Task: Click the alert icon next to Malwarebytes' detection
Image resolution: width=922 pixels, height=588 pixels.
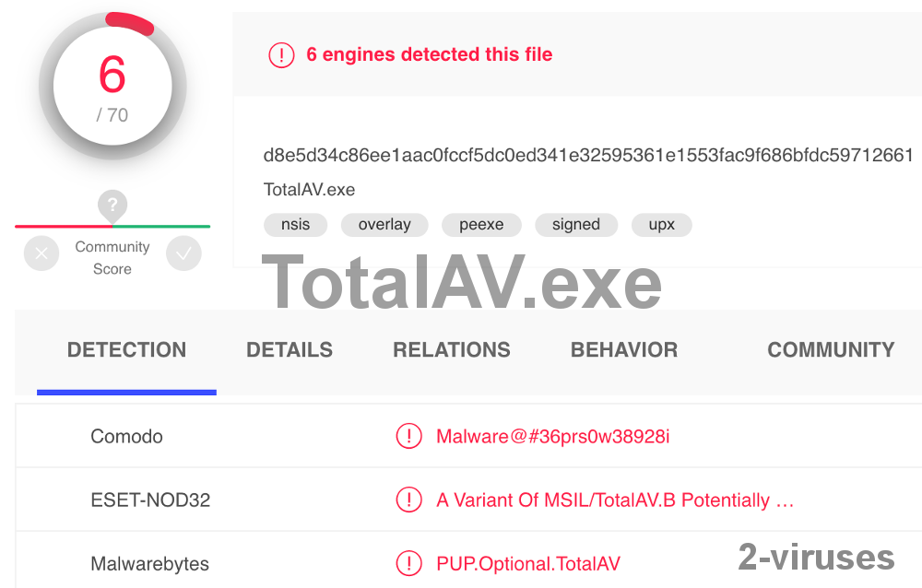Action: [409, 563]
